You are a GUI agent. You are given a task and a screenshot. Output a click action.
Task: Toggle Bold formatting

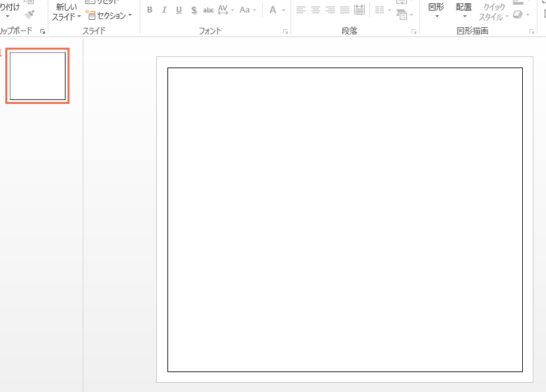point(150,10)
